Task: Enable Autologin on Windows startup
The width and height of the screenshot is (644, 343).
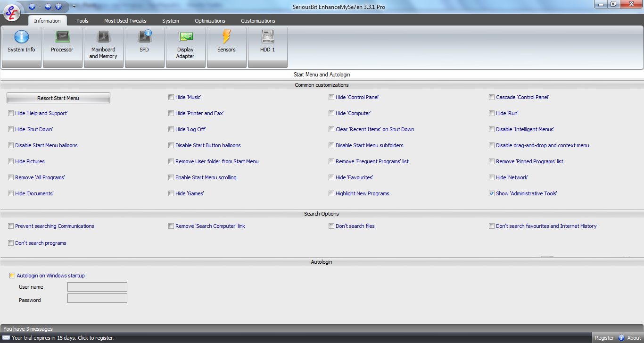Action: click(12, 276)
